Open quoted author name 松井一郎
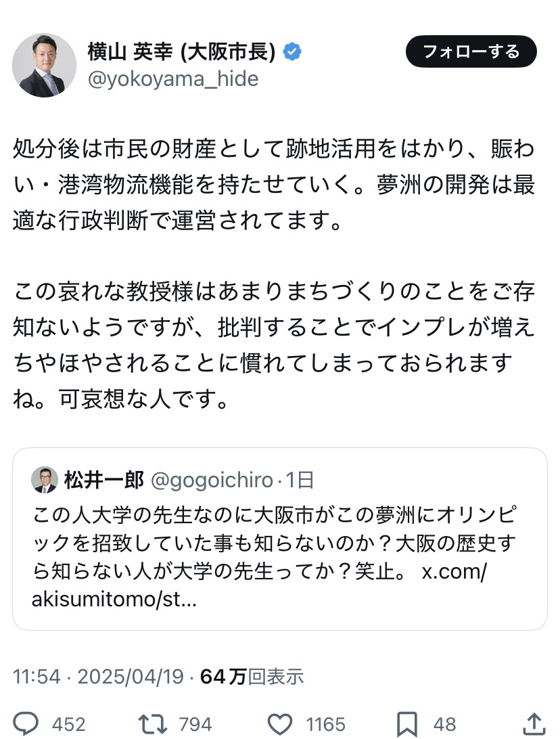The width and height of the screenshot is (560, 739). [104, 480]
